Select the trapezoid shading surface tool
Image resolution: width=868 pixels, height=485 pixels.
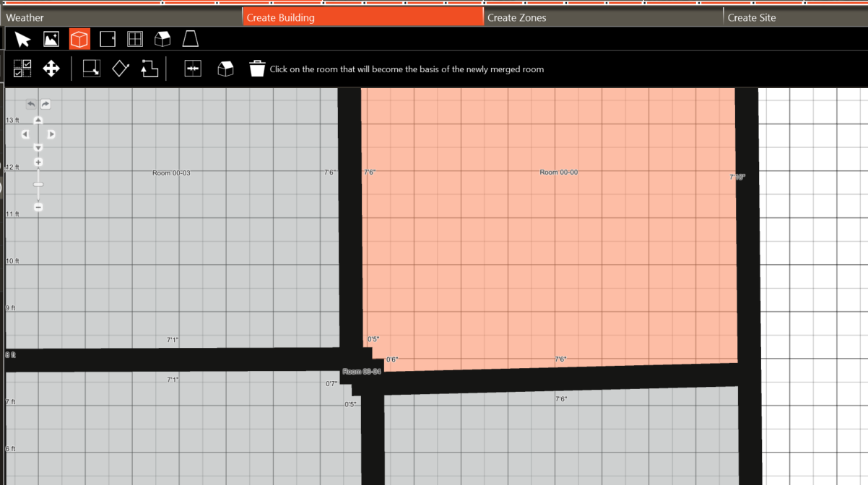coord(190,39)
